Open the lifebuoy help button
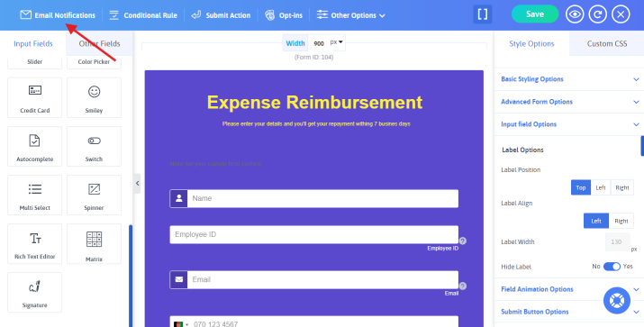644x327 pixels. (x=616, y=301)
